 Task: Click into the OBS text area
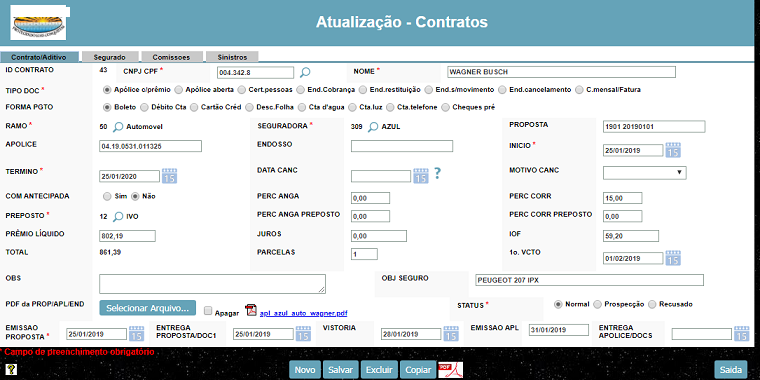212,284
